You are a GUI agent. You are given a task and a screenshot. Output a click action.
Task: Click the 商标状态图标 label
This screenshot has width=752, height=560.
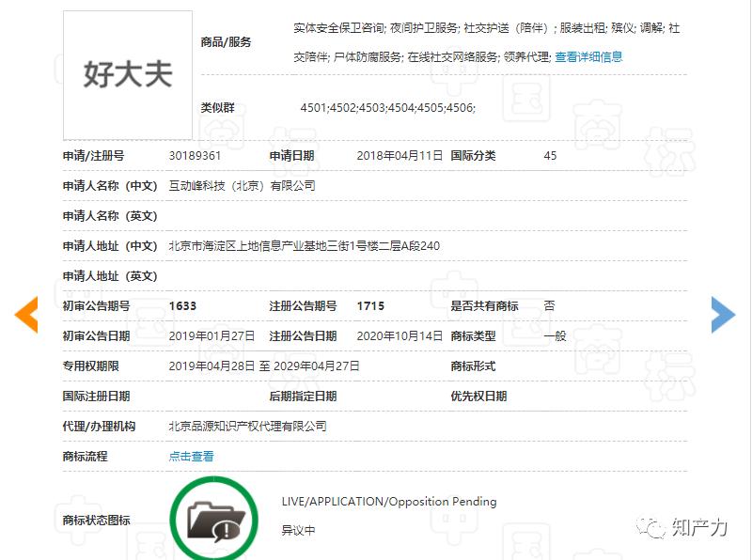tap(97, 521)
